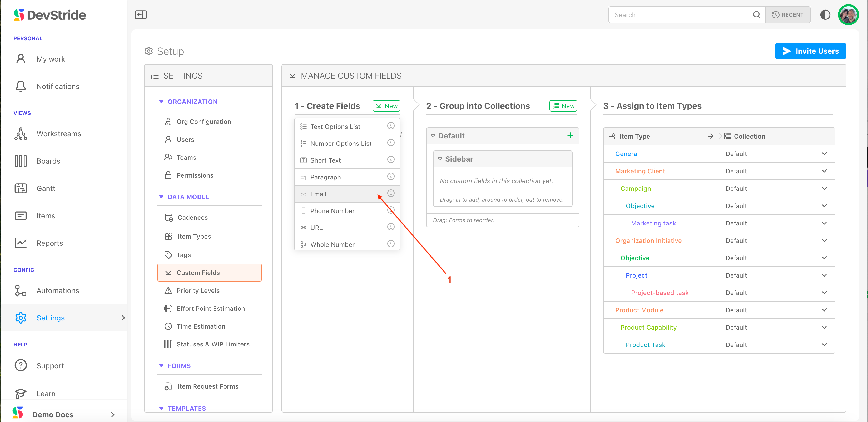Collapse the ORGANIZATION settings section

click(161, 102)
